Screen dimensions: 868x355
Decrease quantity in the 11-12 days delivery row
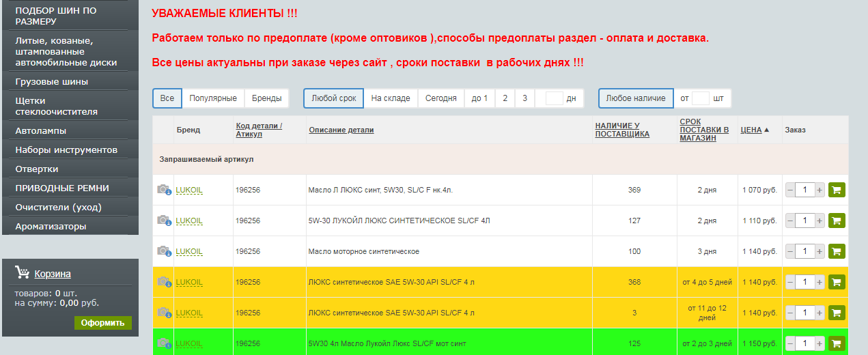(790, 313)
